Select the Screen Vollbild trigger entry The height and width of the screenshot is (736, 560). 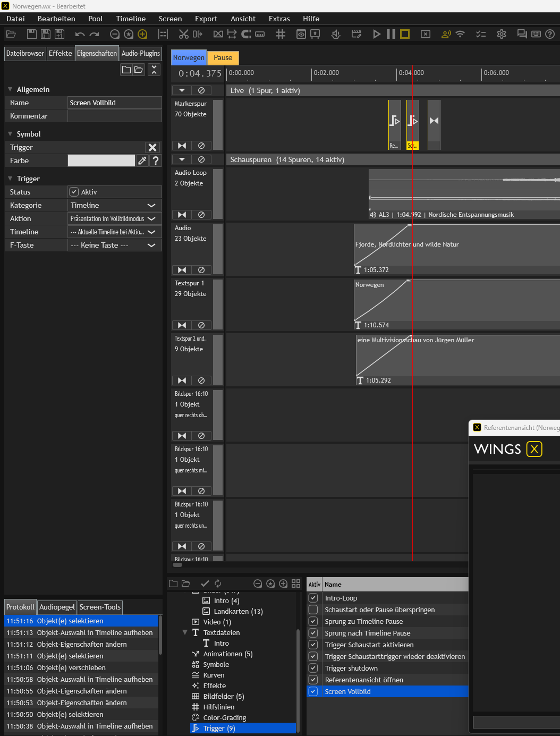348,691
